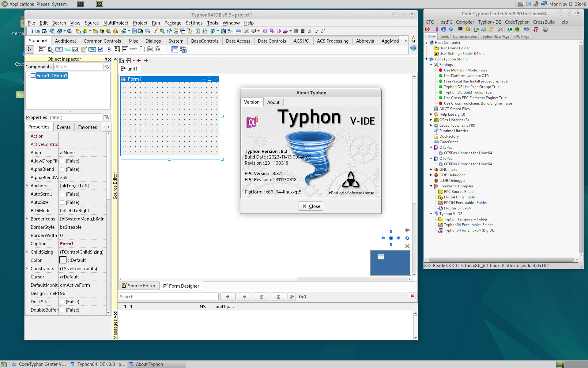
Task: Switch to the Source Editor tab
Action: click(x=139, y=286)
